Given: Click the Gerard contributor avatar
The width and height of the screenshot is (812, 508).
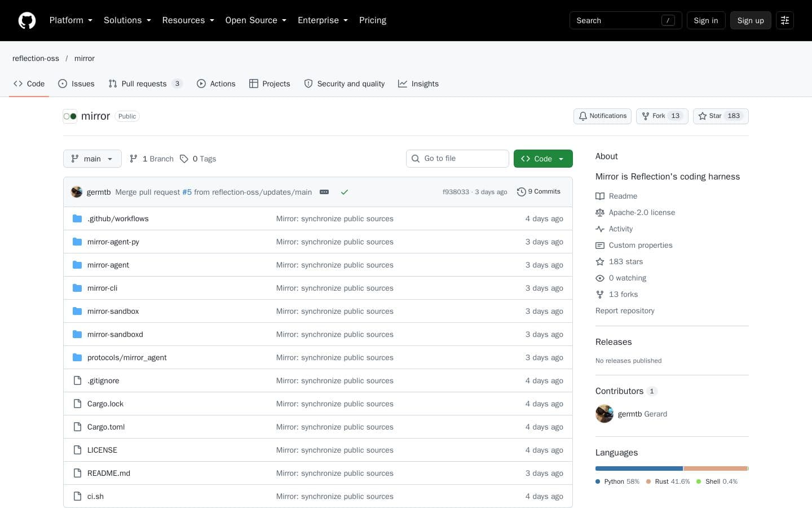Looking at the screenshot, I should 604,414.
